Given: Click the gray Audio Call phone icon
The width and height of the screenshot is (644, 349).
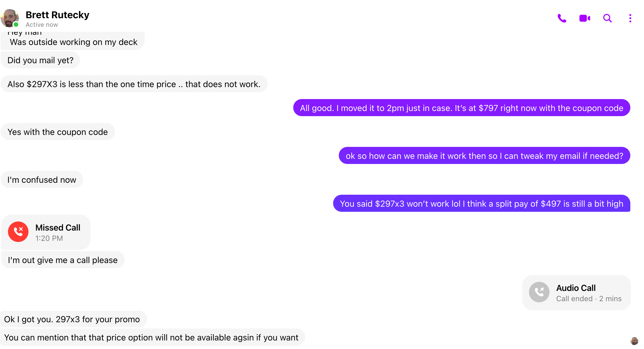Looking at the screenshot, I should tap(539, 292).
